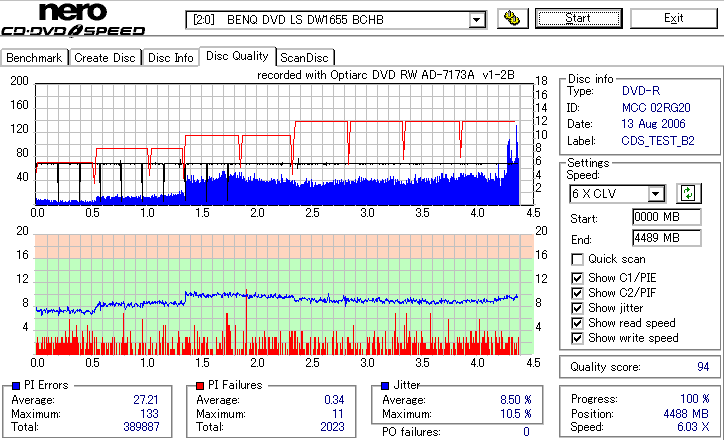Click PI Errors total 389887
This screenshot has height=441, width=724.
[141, 427]
